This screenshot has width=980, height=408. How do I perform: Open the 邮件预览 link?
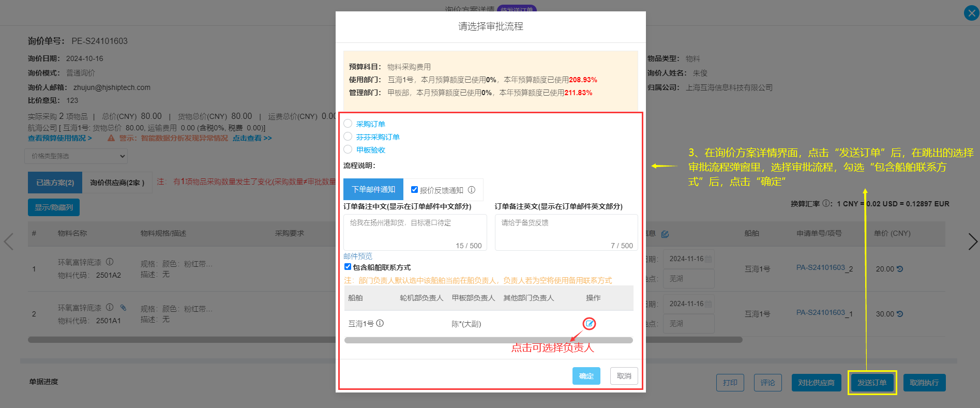pos(358,256)
